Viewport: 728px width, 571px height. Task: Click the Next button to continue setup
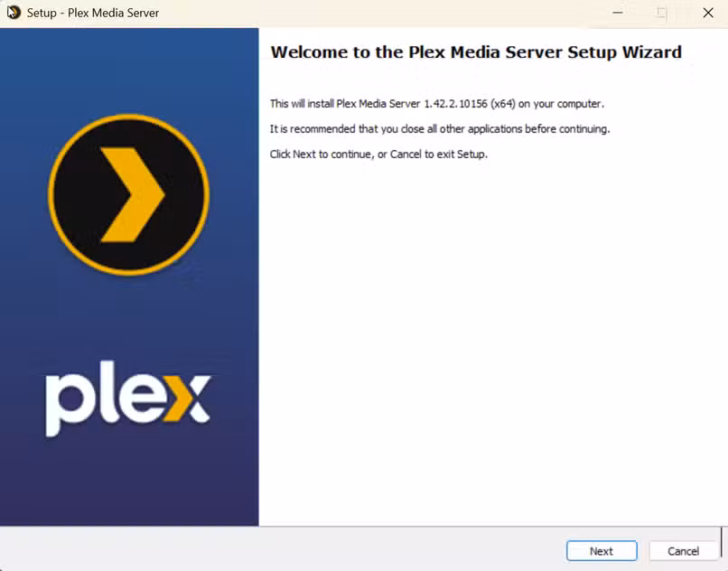(602, 551)
